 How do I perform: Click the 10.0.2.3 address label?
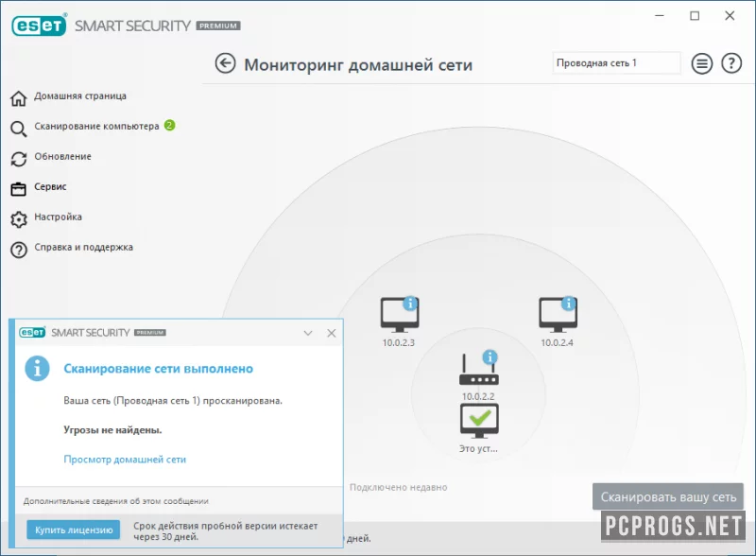pos(398,342)
